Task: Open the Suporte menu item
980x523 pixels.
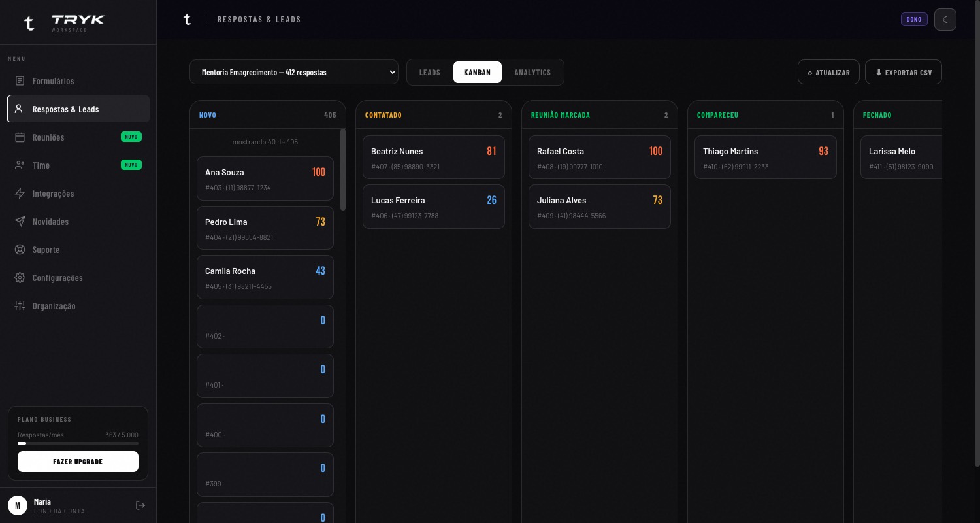Action: (78, 250)
